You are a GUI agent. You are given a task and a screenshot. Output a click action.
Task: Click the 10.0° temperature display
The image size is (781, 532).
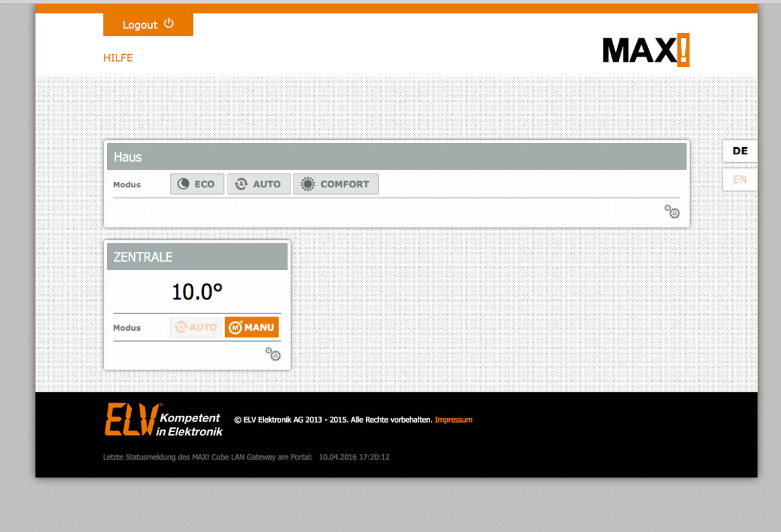pos(196,292)
